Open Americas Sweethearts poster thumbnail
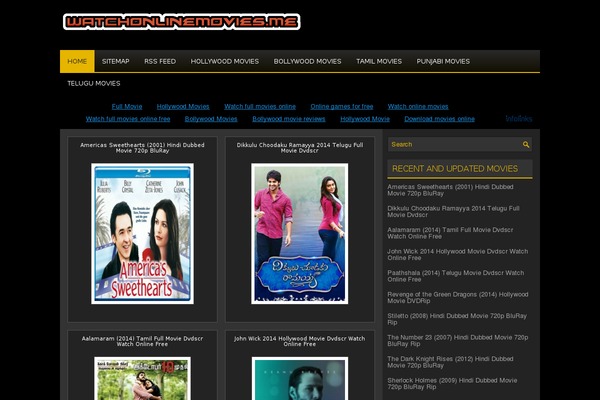The height and width of the screenshot is (400, 600). [x=142, y=233]
